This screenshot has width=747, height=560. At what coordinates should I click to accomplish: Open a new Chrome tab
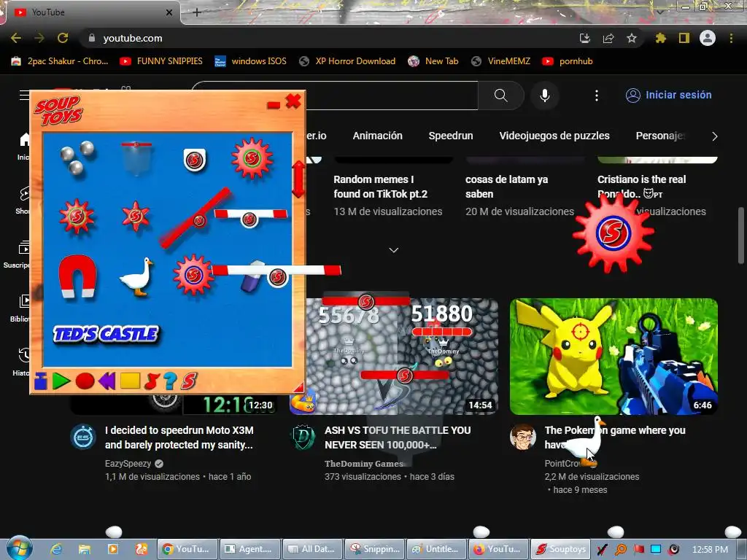click(197, 12)
